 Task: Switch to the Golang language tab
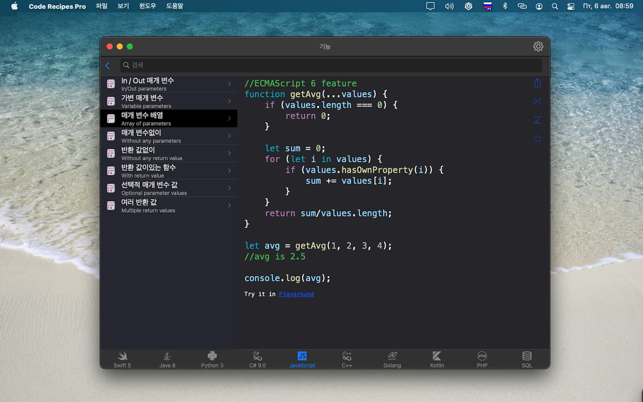click(392, 359)
